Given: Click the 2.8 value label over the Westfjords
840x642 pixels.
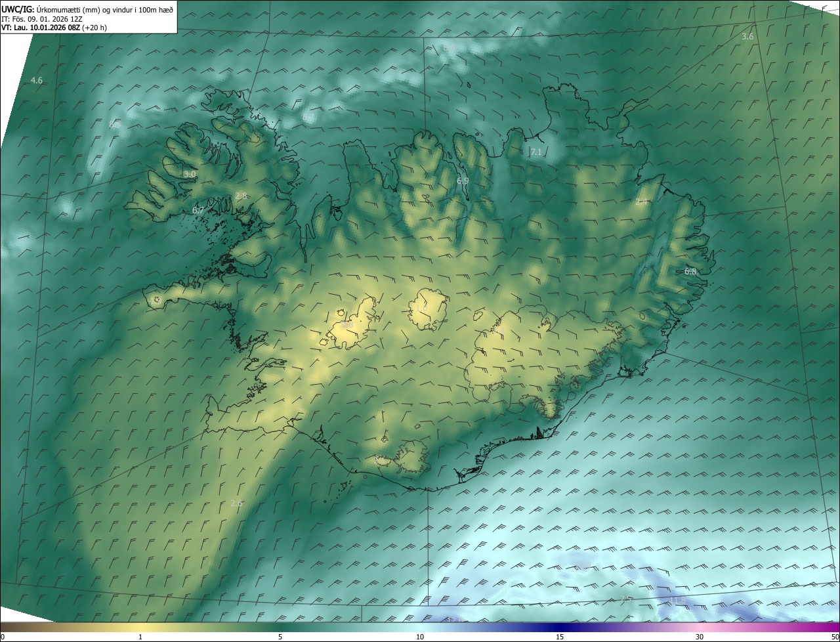Looking at the screenshot, I should [x=241, y=196].
